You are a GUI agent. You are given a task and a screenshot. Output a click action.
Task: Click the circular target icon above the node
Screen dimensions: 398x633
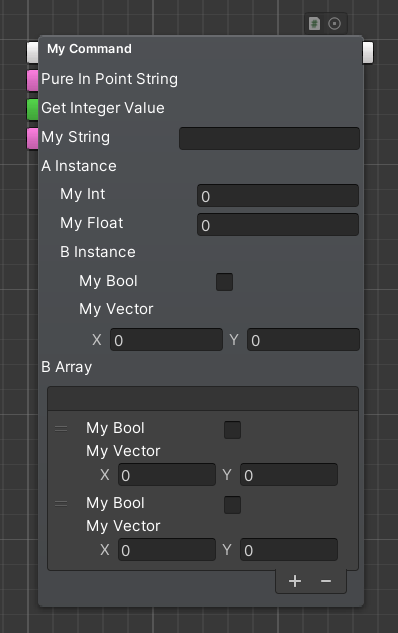pos(334,24)
